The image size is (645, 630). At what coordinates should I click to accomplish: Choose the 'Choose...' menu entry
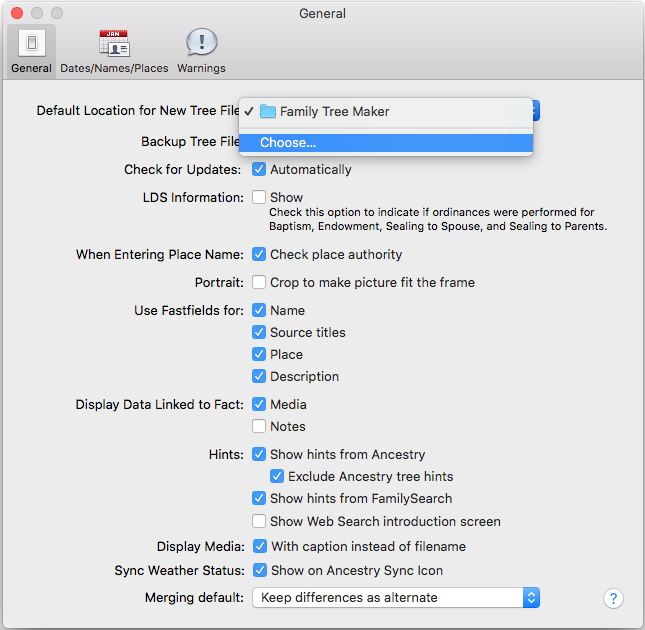point(385,143)
